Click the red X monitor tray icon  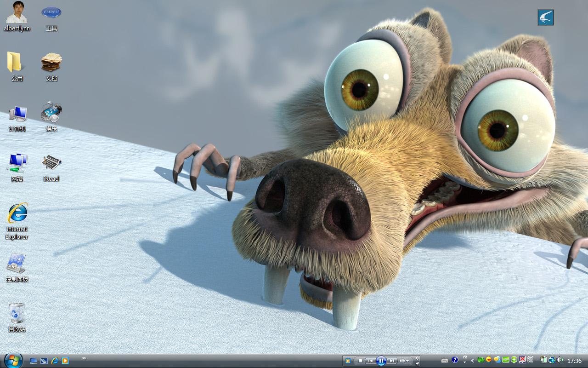[x=522, y=360]
